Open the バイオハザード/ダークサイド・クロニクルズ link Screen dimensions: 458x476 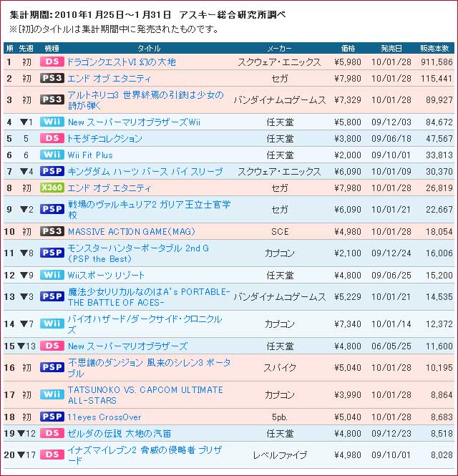click(145, 324)
